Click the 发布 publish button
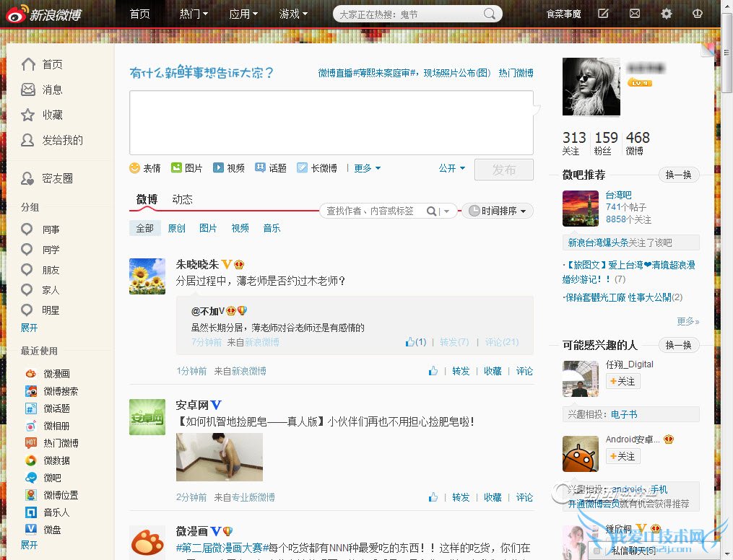Image resolution: width=733 pixels, height=560 pixels. 503,170
